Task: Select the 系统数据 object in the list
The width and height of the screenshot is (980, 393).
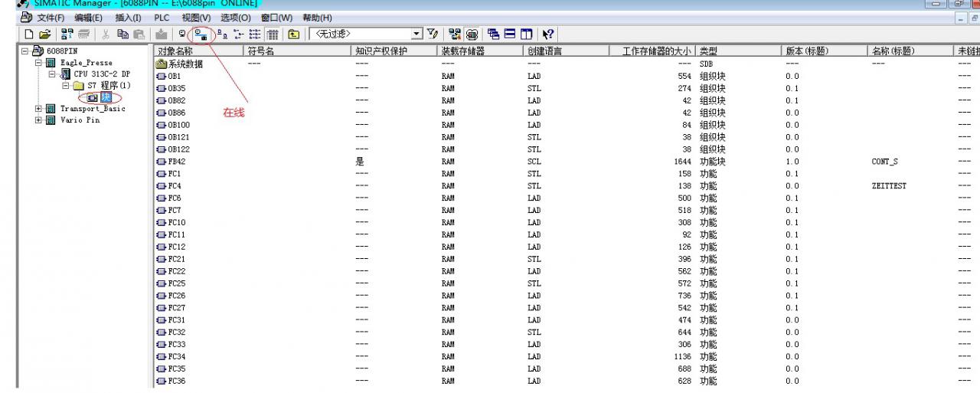Action: coord(181,64)
